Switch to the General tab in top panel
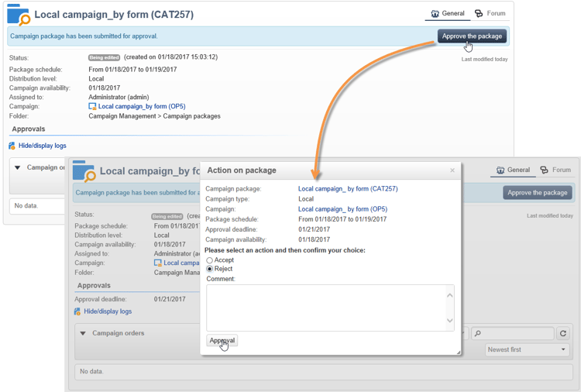Viewport: 581px width, 392px height. [447, 13]
